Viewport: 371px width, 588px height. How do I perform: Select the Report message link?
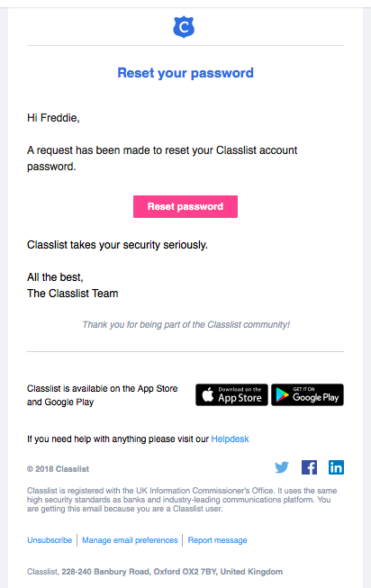(217, 540)
